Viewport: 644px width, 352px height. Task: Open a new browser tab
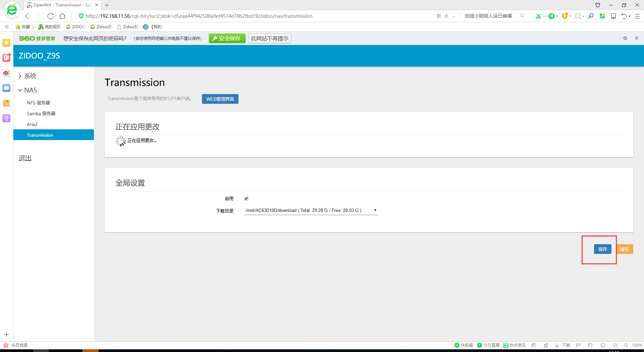(107, 5)
